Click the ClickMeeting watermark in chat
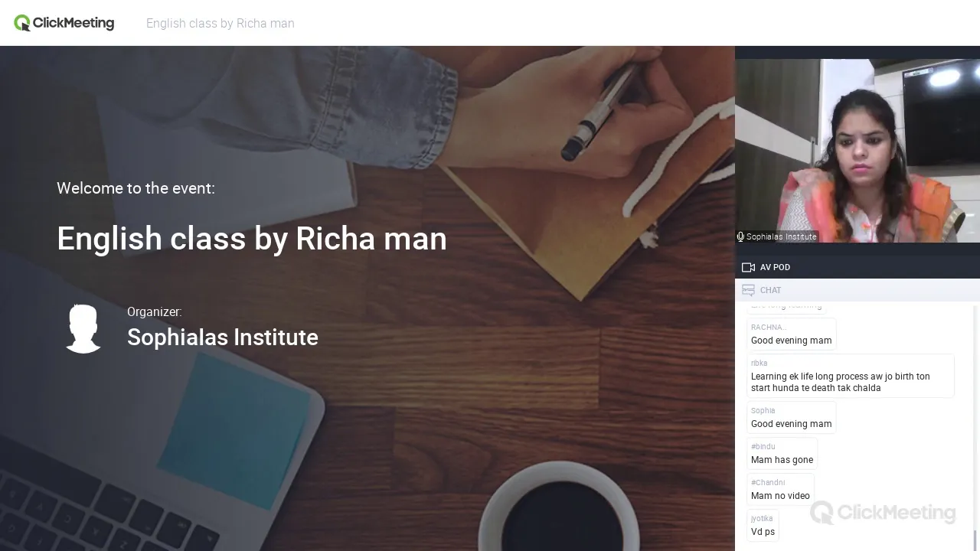 click(x=883, y=512)
